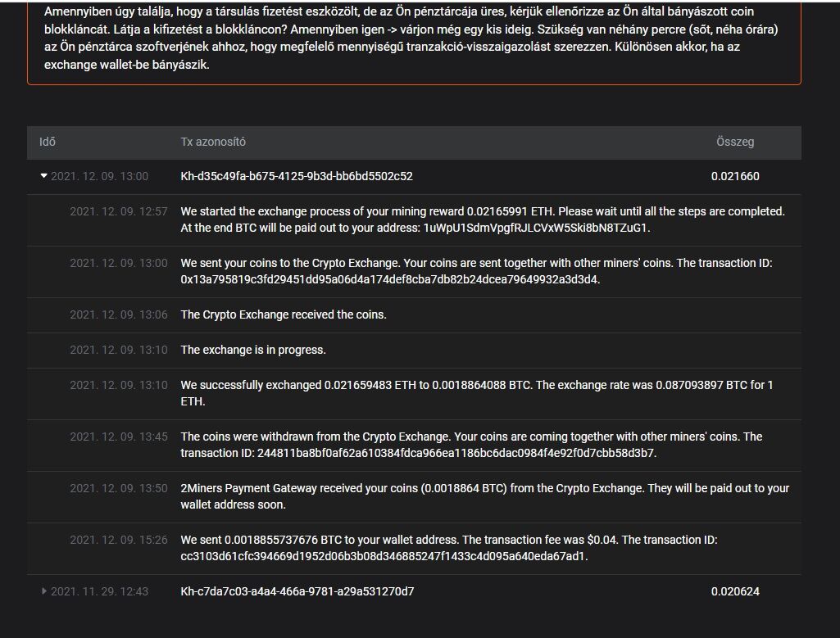Click "The Crypto Exchange received the coins" entry
Screen dimensions: 840x638
tap(284, 314)
